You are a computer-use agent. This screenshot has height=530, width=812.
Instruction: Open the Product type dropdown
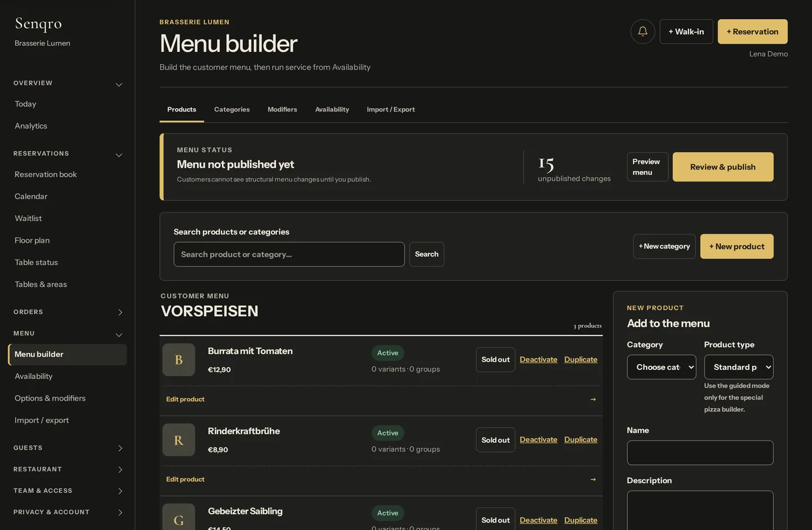[739, 367]
